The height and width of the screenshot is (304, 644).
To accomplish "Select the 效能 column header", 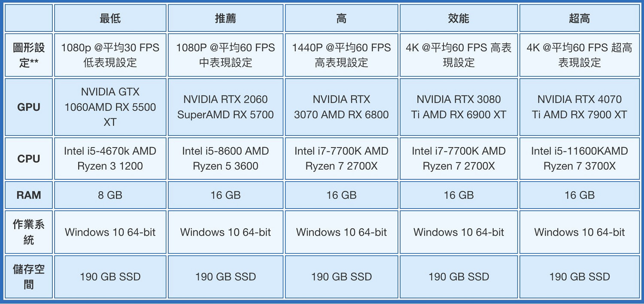I will 459,18.
